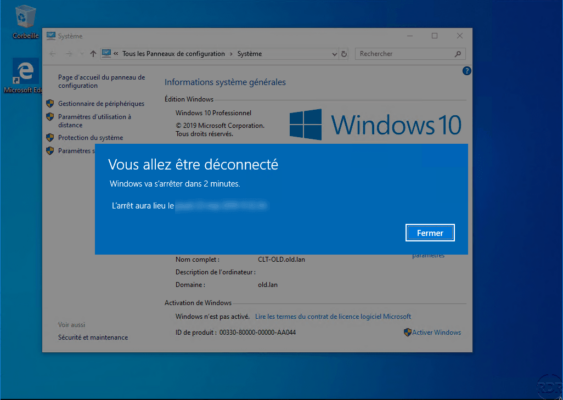
Task: Open Gestionnaire de périphériques link
Action: pyautogui.click(x=101, y=103)
